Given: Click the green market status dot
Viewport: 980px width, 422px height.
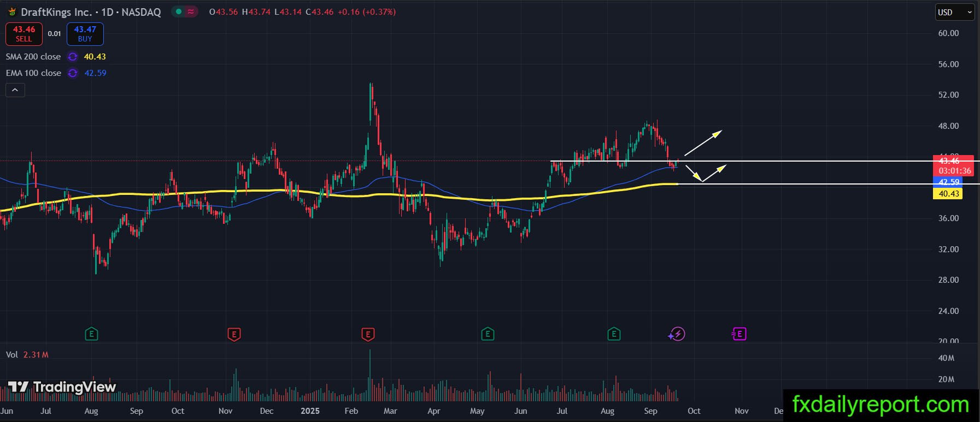Looking at the screenshot, I should click(179, 11).
